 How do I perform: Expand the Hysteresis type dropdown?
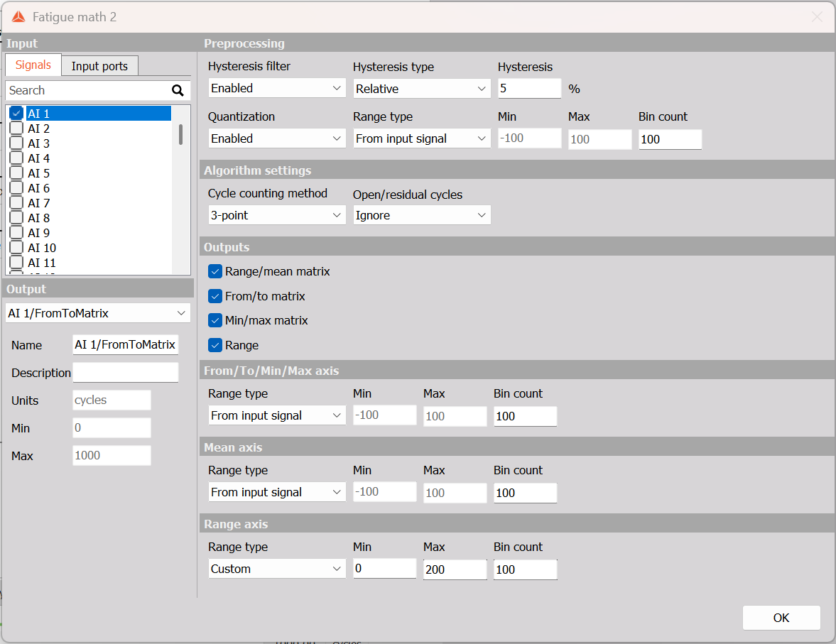[422, 89]
